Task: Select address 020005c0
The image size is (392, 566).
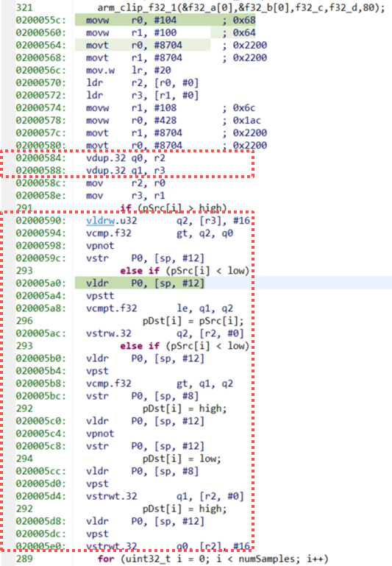Action: tap(40, 421)
